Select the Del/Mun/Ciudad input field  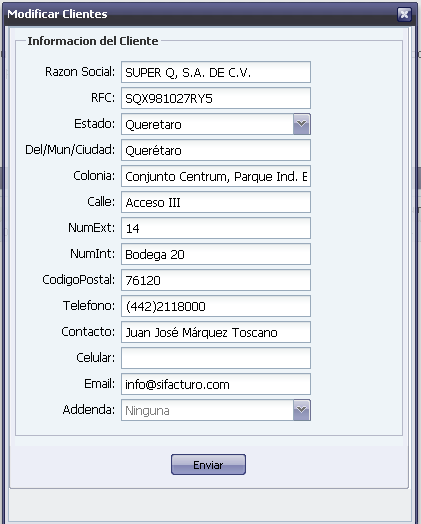click(216, 150)
